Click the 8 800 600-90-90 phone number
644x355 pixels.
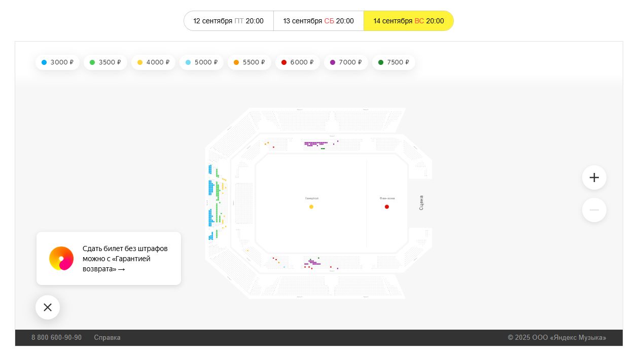[x=56, y=338]
